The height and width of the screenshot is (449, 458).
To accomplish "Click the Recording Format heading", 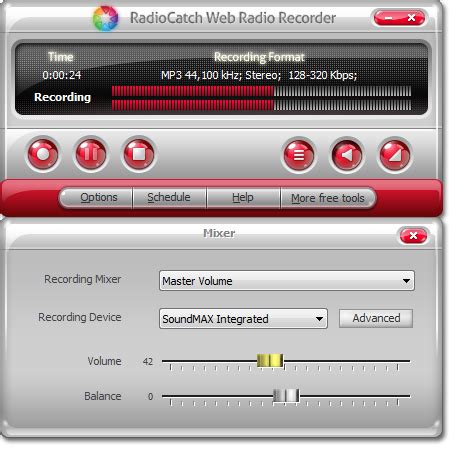I will pos(259,57).
